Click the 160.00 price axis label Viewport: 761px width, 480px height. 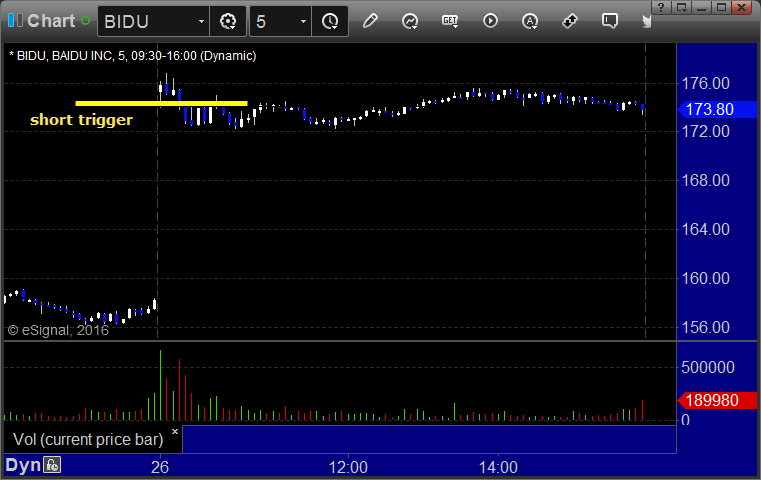[705, 278]
